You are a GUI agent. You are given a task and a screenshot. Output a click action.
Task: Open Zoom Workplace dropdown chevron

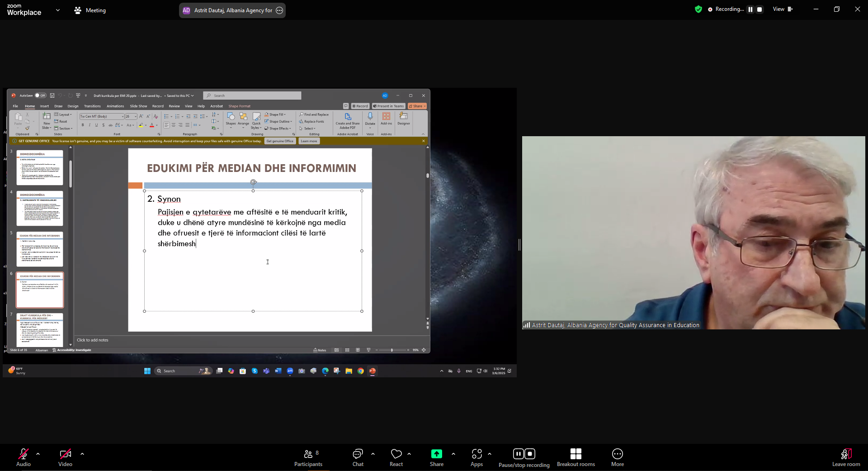click(x=58, y=10)
